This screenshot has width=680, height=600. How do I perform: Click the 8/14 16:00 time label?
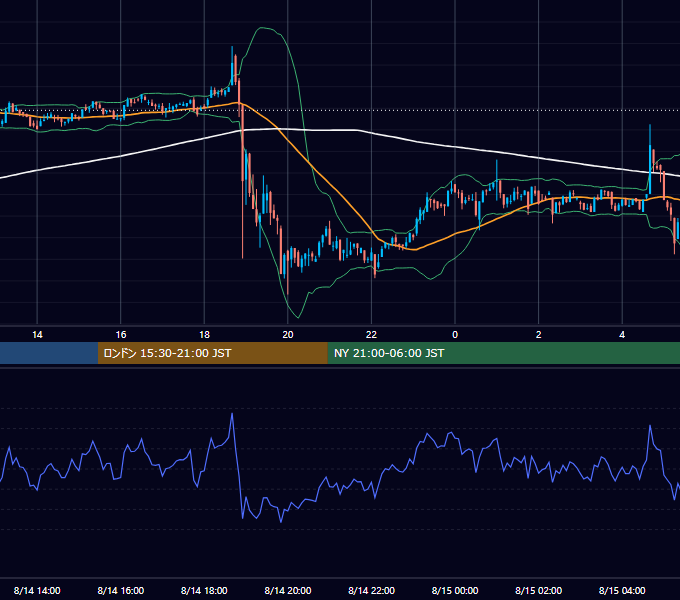(x=121, y=590)
